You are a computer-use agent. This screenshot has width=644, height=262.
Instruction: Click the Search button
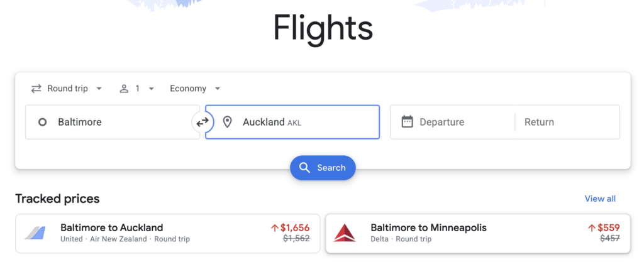[x=323, y=168]
